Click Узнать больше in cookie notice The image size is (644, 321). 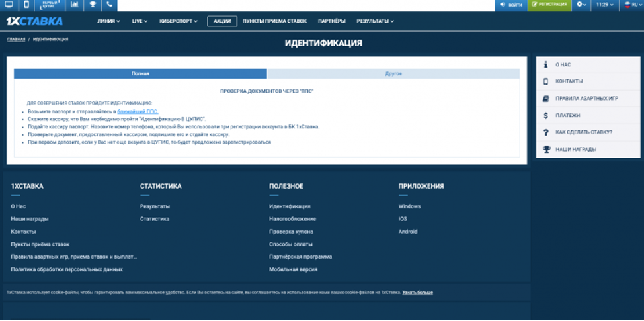418,293
